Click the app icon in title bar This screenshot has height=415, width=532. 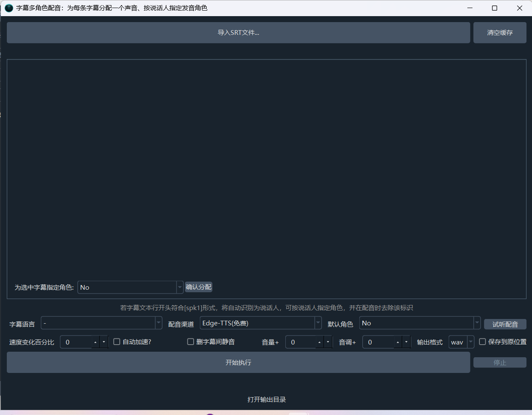click(9, 8)
